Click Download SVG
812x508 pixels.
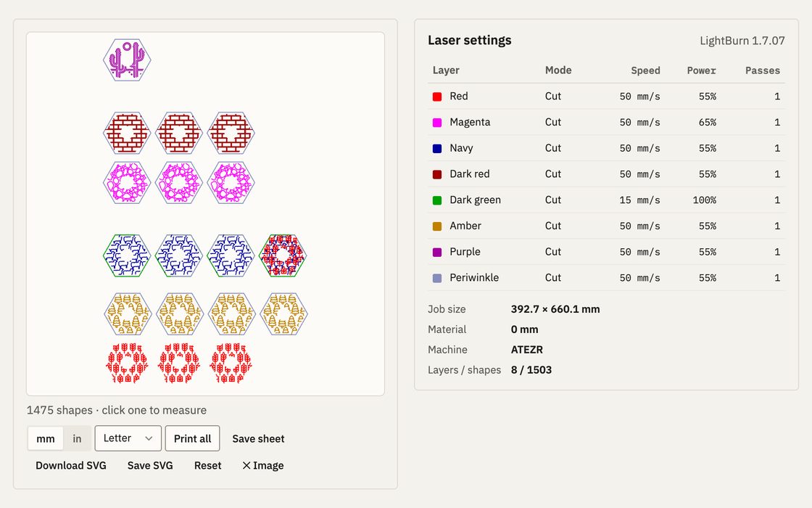pyautogui.click(x=71, y=465)
